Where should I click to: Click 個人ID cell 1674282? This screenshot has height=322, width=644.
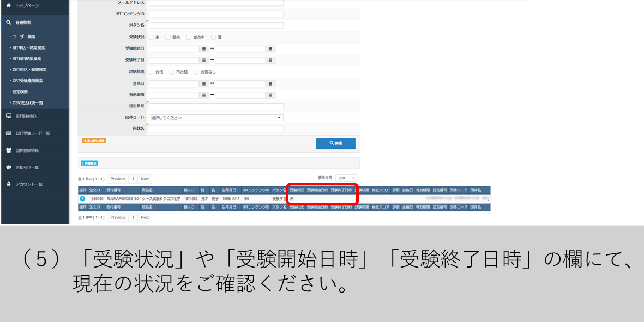[x=191, y=198]
